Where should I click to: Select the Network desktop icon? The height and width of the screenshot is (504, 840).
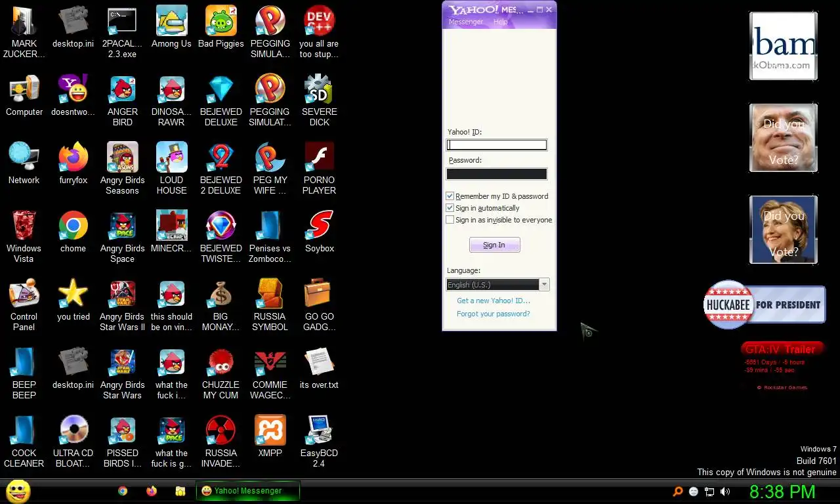point(24,157)
